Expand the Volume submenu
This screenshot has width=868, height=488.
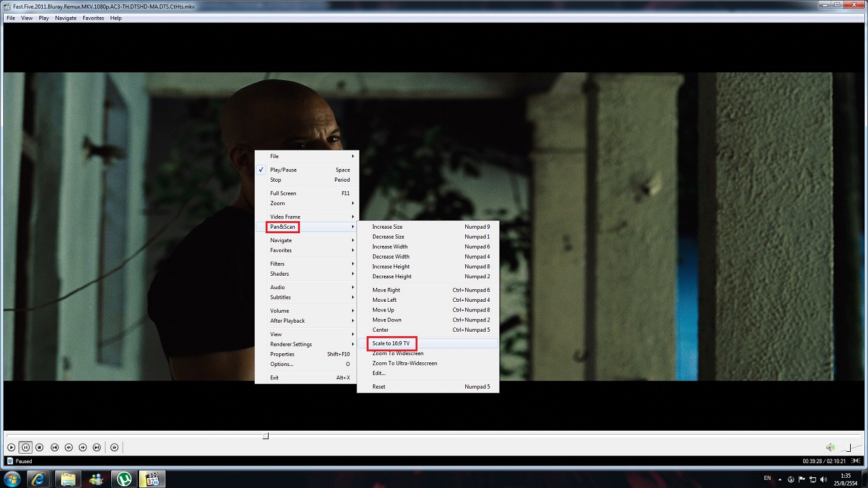coord(307,311)
